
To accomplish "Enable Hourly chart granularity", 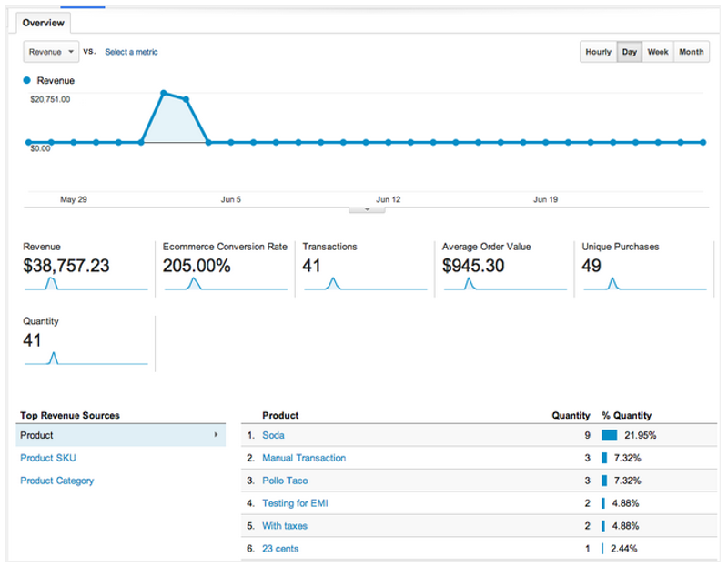I will [598, 52].
